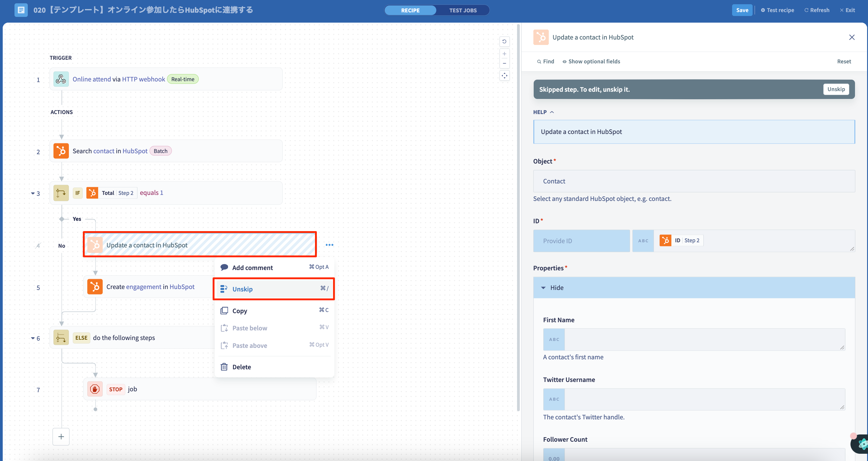Click the HubSpot icon in panel header
The height and width of the screenshot is (461, 868).
[x=541, y=37]
